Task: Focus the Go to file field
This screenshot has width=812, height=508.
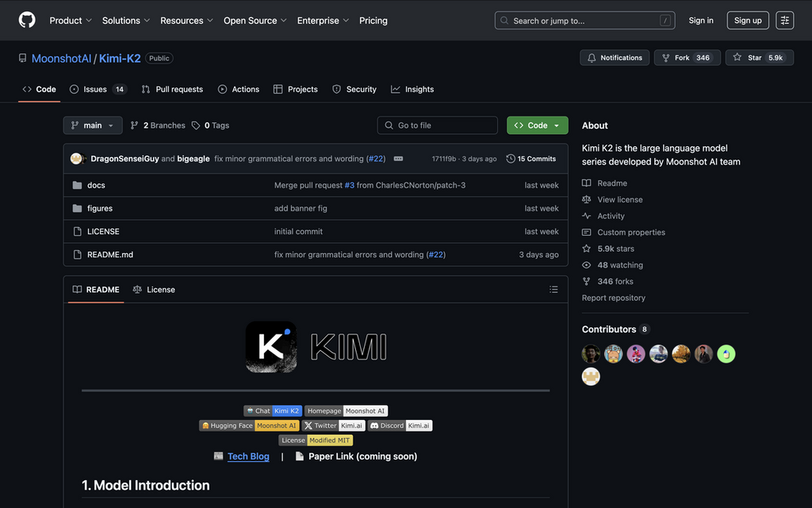Action: (438, 125)
